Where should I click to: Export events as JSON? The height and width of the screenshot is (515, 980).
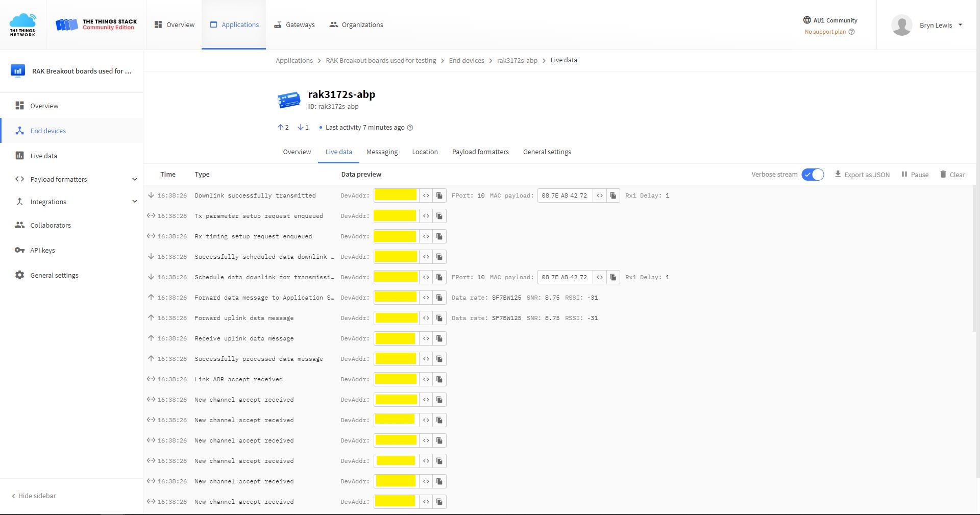tap(862, 175)
